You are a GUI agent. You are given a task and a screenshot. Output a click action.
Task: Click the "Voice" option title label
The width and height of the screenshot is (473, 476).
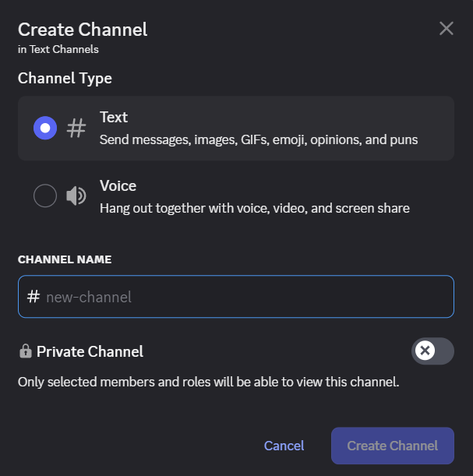[118, 186]
